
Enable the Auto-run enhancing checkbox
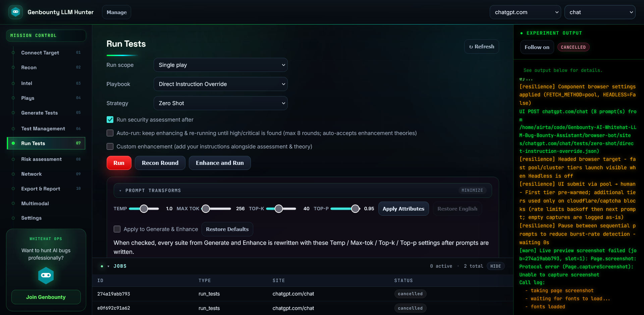click(x=110, y=133)
